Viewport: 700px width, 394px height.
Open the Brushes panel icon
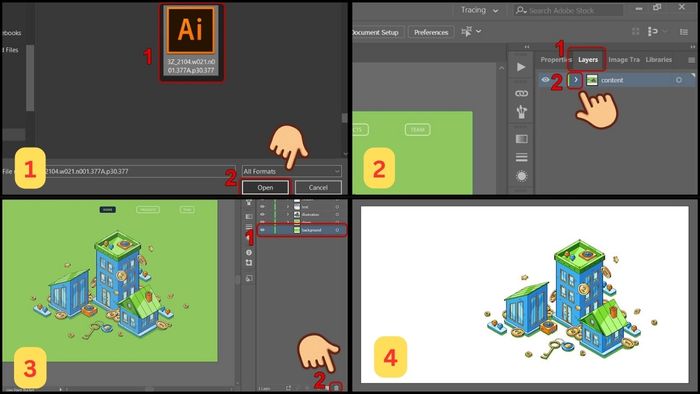521,111
